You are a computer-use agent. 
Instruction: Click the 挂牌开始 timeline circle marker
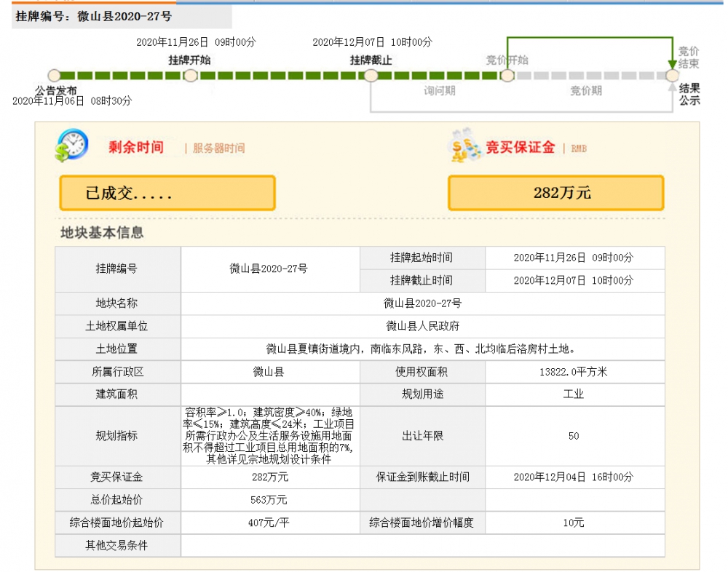pos(190,75)
